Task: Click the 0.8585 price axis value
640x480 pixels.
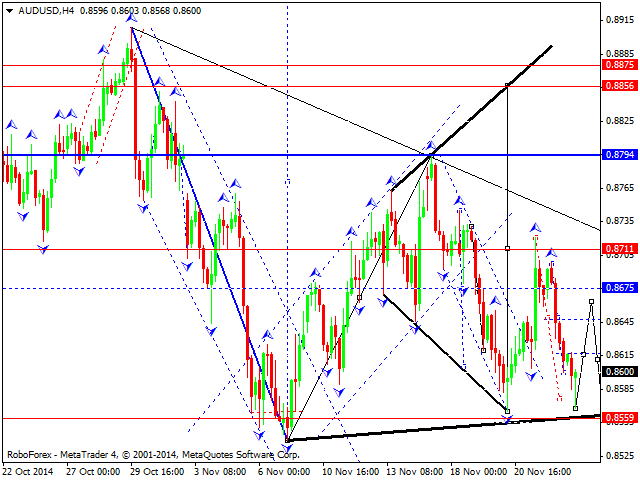Action: (x=620, y=388)
